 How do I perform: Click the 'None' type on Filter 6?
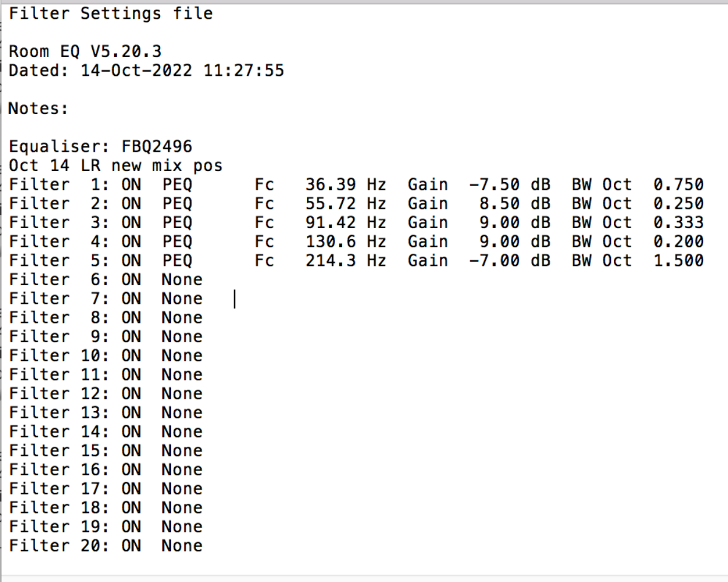181,279
